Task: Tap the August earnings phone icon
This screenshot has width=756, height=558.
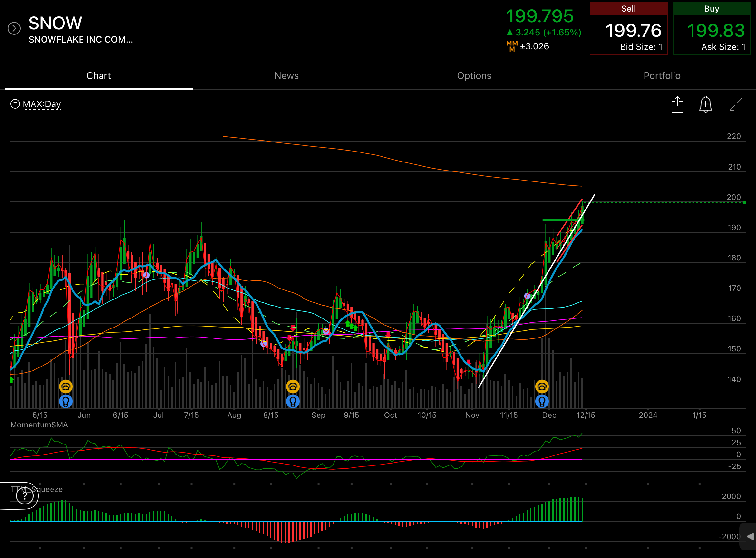Action: (292, 387)
